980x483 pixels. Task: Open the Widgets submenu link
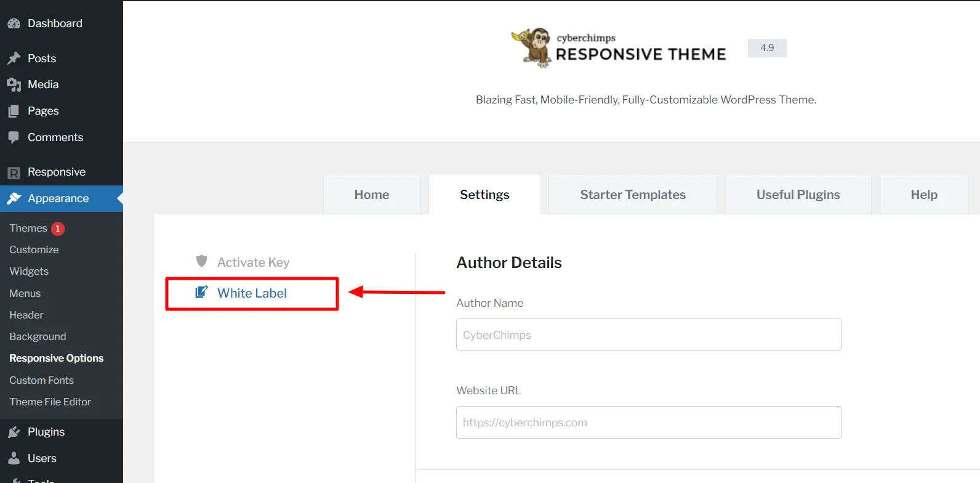point(29,271)
